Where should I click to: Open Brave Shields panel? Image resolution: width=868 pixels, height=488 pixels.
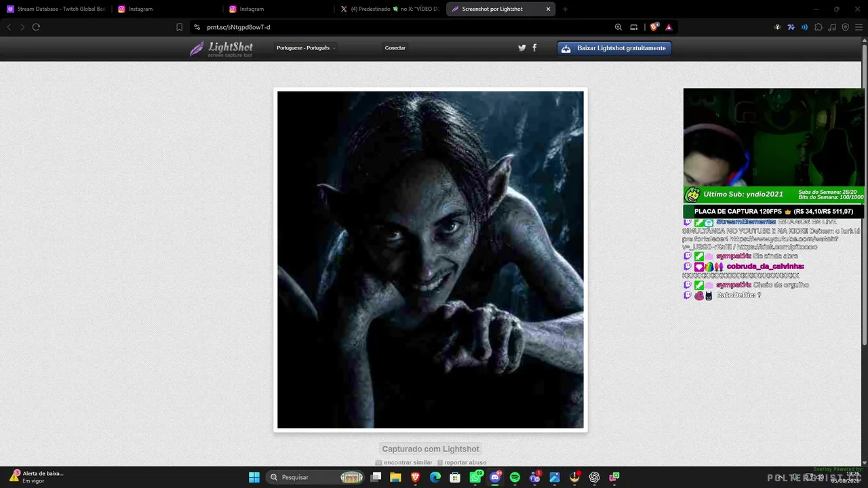pyautogui.click(x=654, y=27)
